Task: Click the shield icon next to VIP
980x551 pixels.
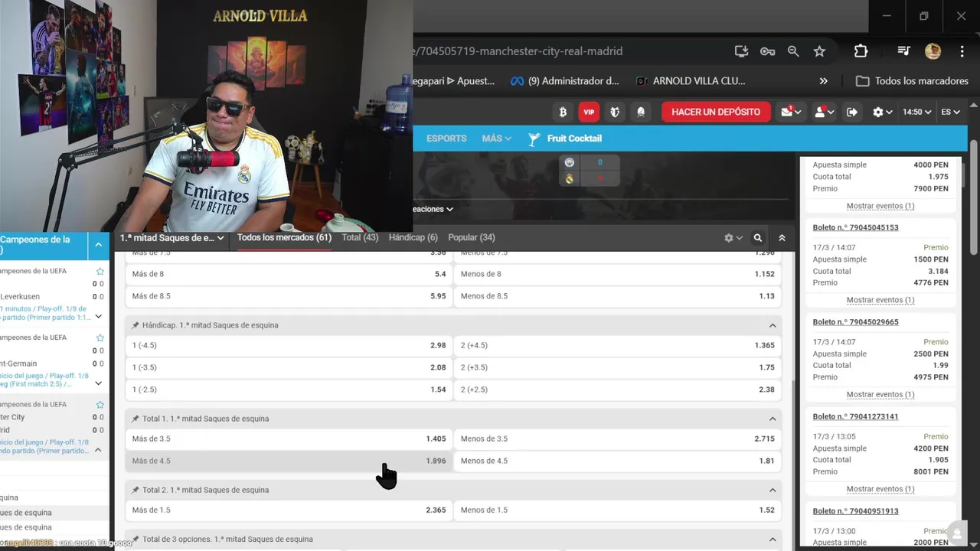Action: click(x=615, y=112)
